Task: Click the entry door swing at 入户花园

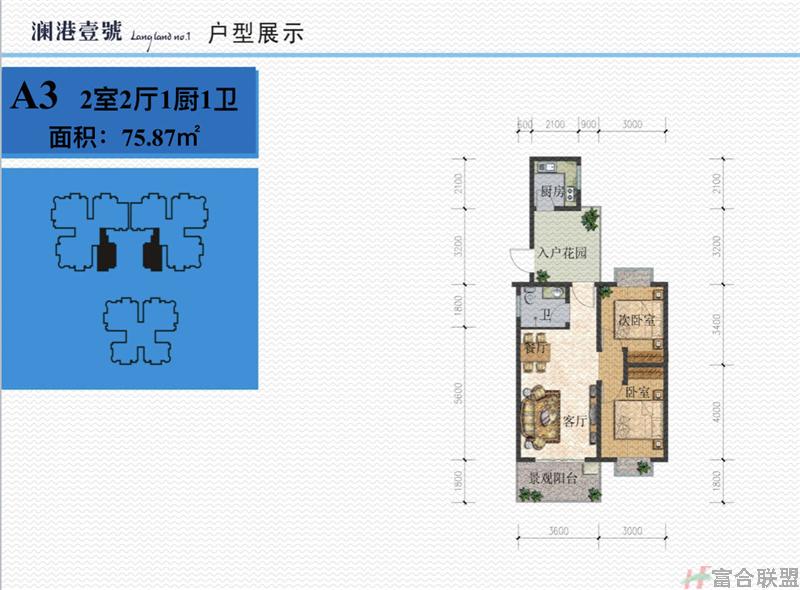Action: pos(521,259)
